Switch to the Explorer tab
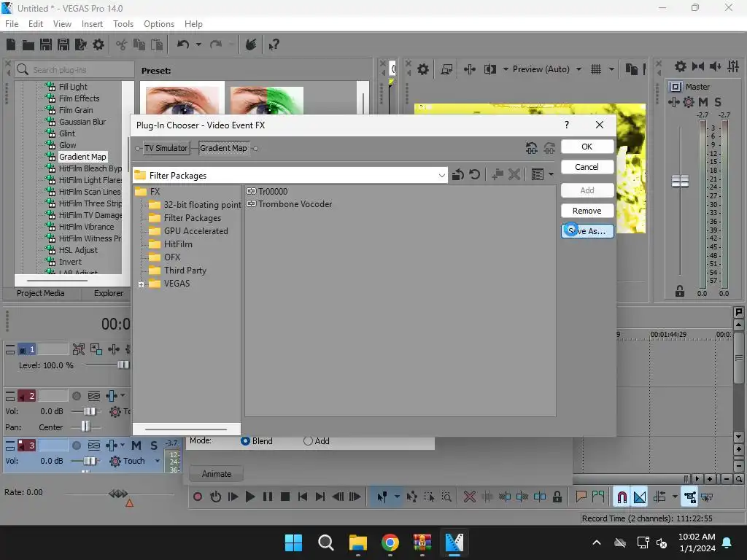Screen dimensions: 747x560 [x=109, y=293]
